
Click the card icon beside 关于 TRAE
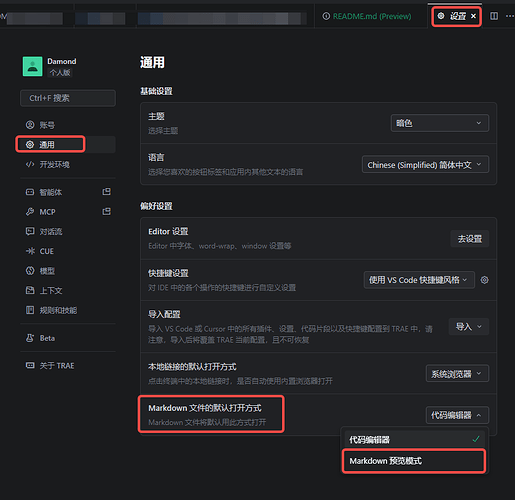click(30, 365)
